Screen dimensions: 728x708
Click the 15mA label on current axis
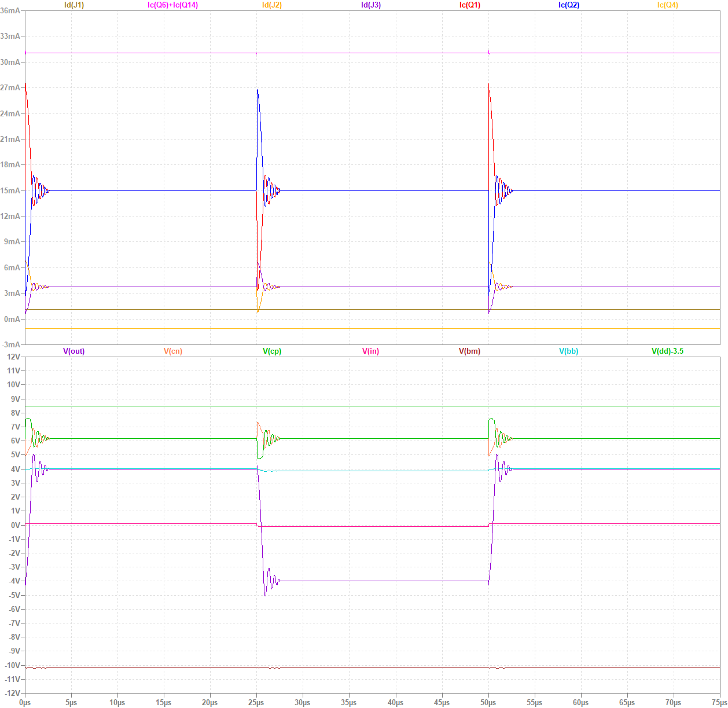point(10,190)
